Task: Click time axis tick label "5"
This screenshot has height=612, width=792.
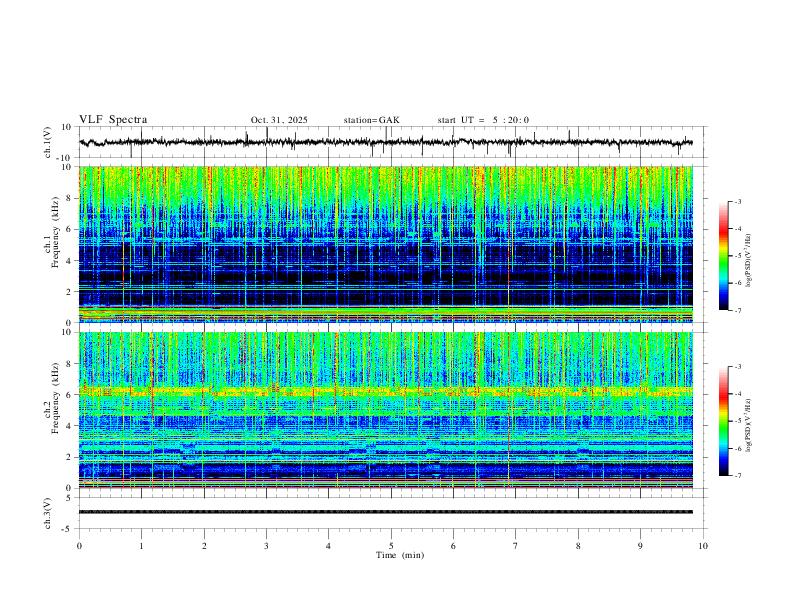Action: (391, 546)
